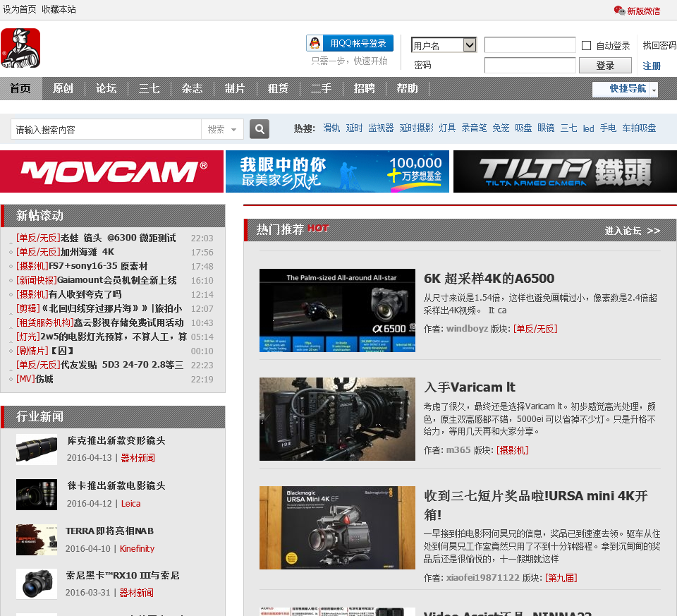Viewport: 677px width, 616px height.
Task: Open author link windboyz
Action: (x=467, y=329)
